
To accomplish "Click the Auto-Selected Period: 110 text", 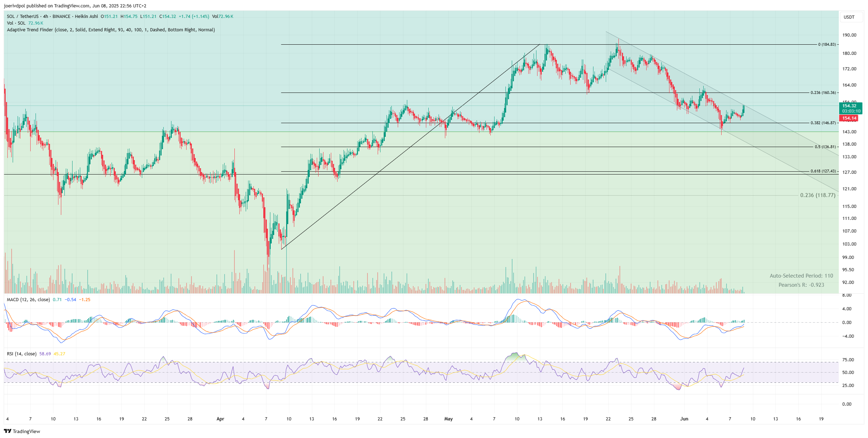I will tap(801, 276).
